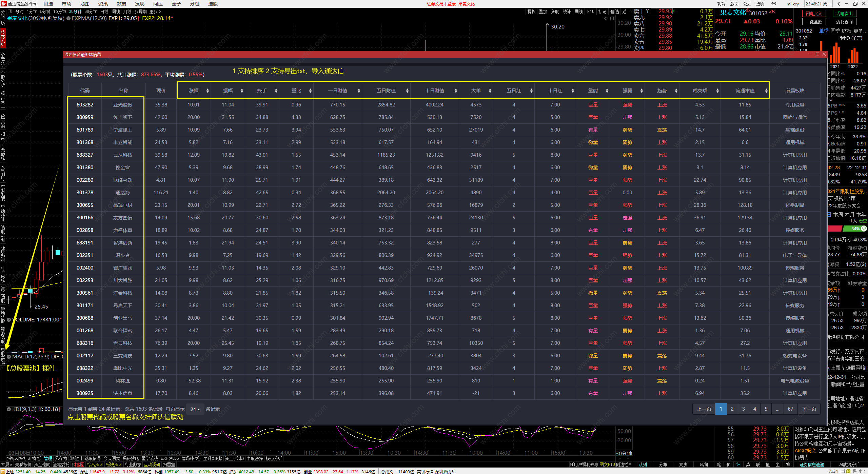Click EXPMA indicator settings circle icon
Viewport: 868px width, 474px height.
pyautogui.click(x=68, y=18)
